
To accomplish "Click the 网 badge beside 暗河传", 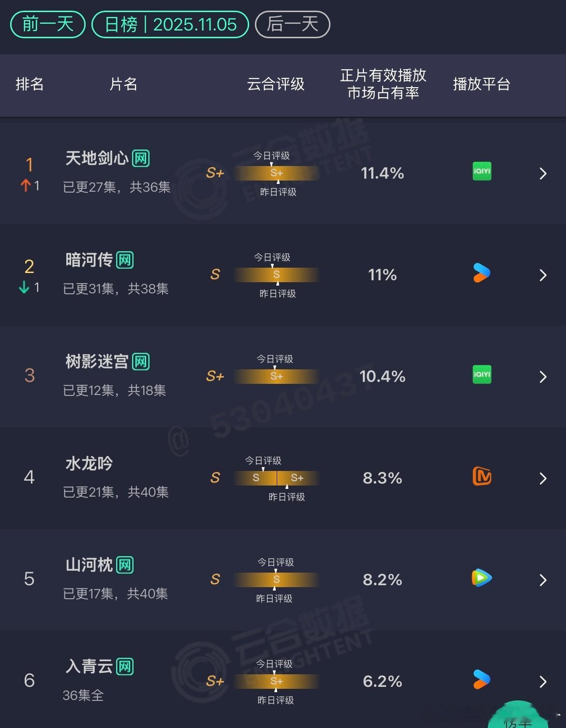I will [125, 260].
